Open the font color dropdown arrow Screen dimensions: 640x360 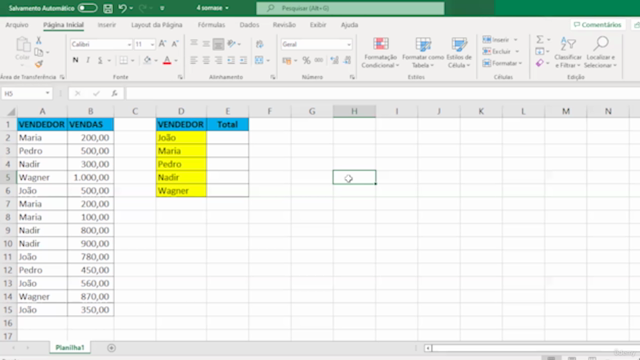point(176,61)
